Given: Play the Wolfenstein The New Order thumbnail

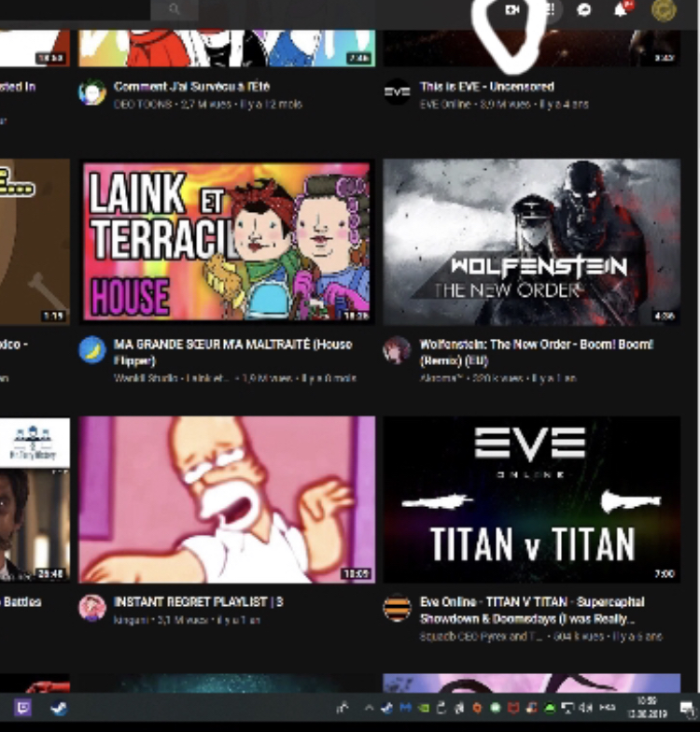Looking at the screenshot, I should (x=532, y=242).
